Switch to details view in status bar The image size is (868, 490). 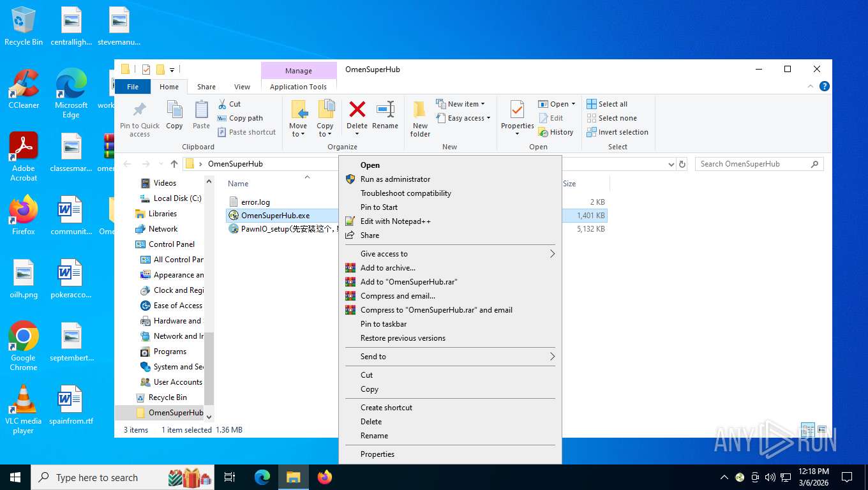(x=807, y=430)
